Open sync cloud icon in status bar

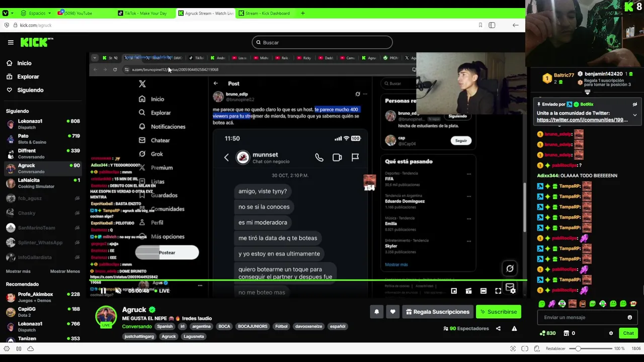(30, 348)
